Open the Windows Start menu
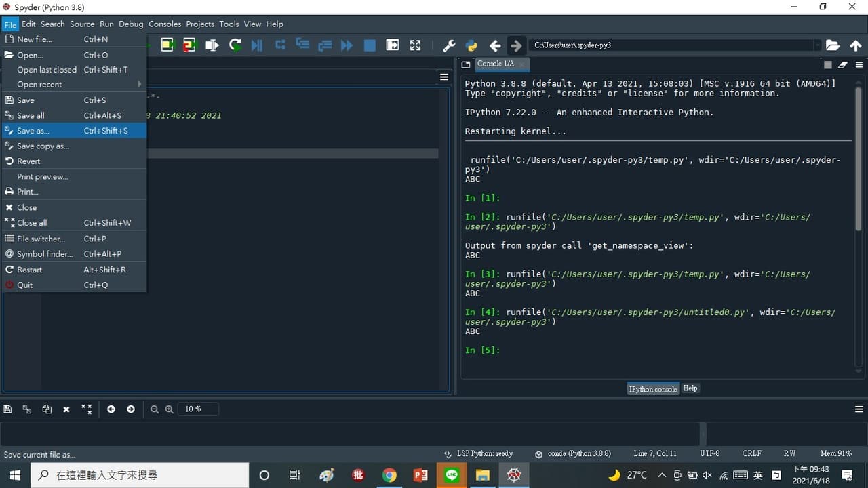The width and height of the screenshot is (868, 488). 15,475
